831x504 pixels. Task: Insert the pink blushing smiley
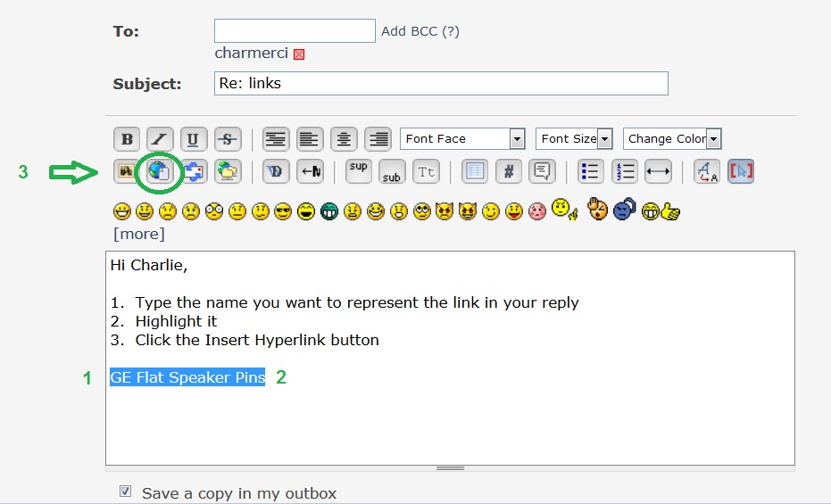pyautogui.click(x=536, y=211)
